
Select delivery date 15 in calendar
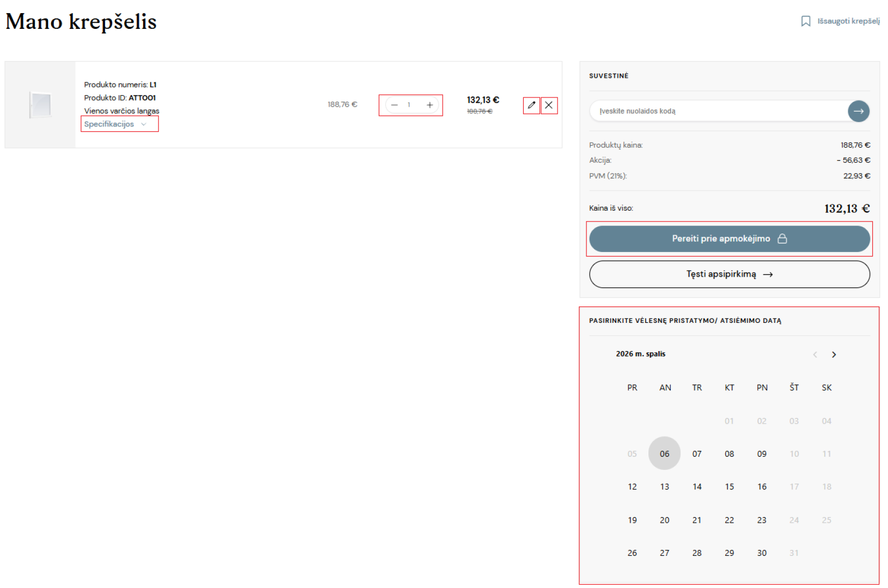coord(730,487)
